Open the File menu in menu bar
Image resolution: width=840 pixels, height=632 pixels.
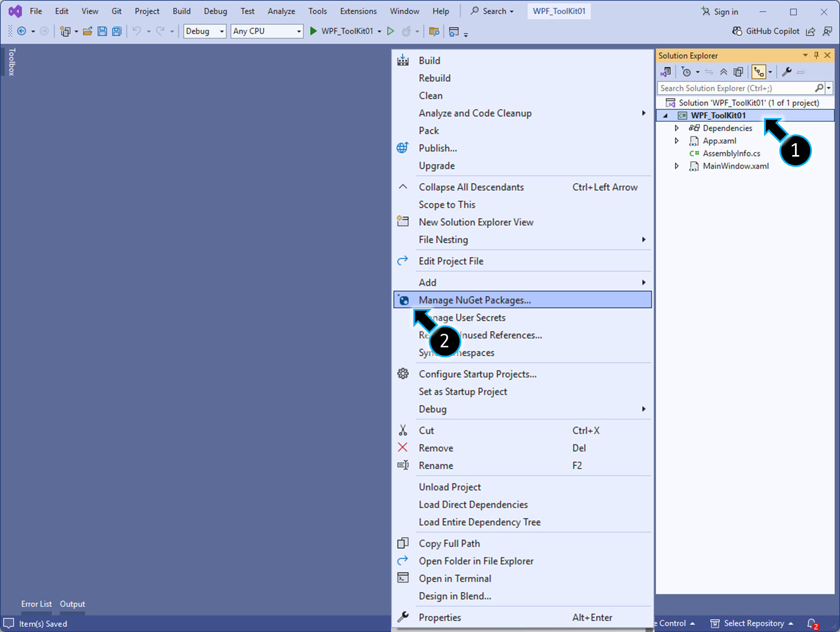tap(36, 11)
